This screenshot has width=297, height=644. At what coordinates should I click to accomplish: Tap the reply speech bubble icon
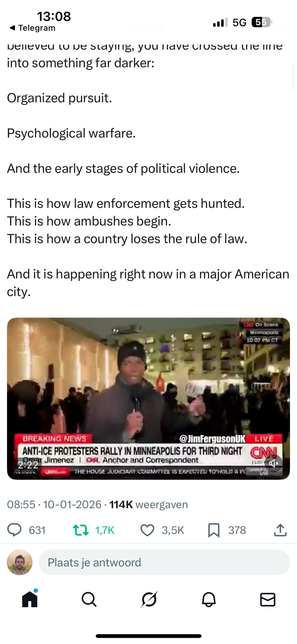14,530
